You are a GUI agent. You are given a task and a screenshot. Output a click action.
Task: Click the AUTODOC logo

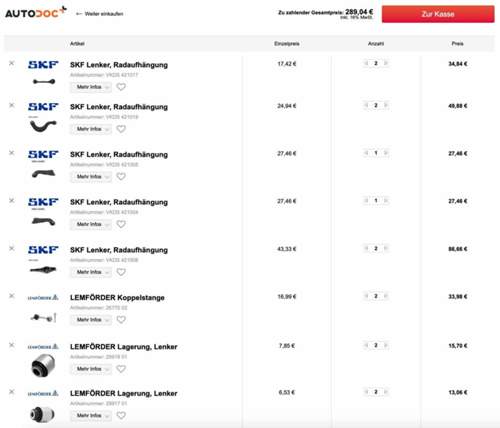36,13
